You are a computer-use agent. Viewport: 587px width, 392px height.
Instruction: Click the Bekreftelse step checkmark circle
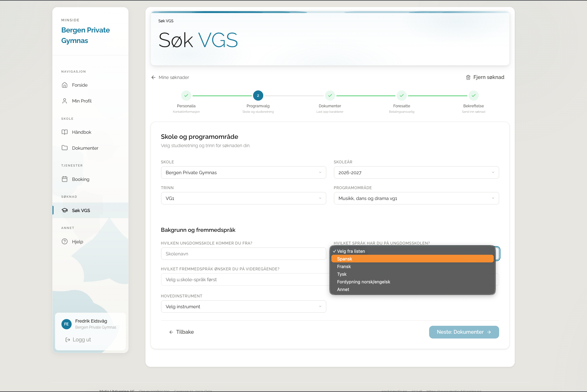(474, 96)
